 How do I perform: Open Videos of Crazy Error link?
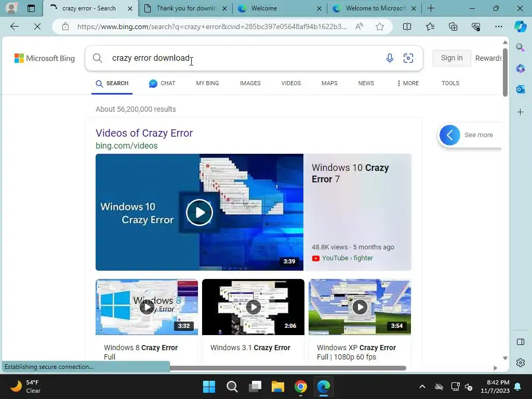point(144,133)
